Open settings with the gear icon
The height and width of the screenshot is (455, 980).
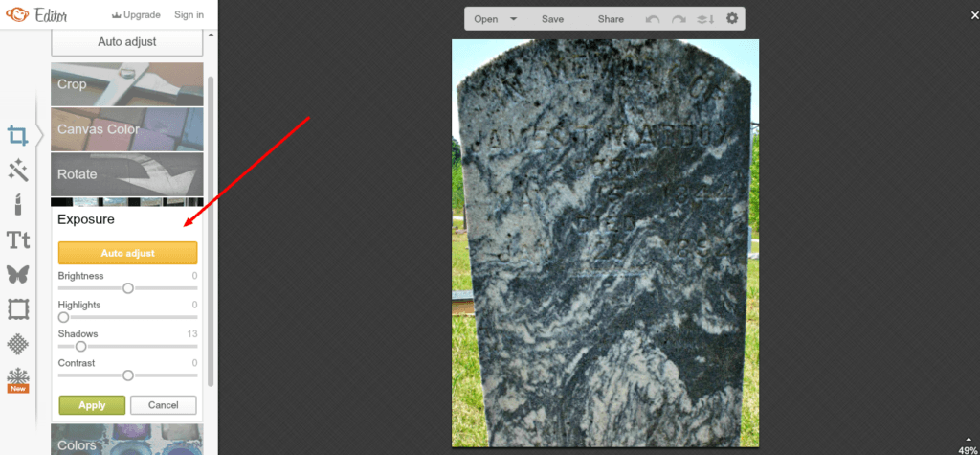[x=732, y=19]
